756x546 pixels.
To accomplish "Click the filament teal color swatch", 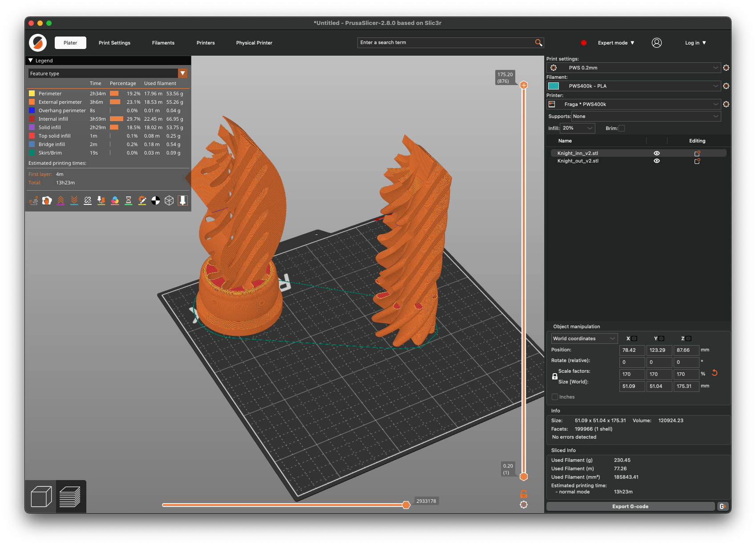I will 554,86.
